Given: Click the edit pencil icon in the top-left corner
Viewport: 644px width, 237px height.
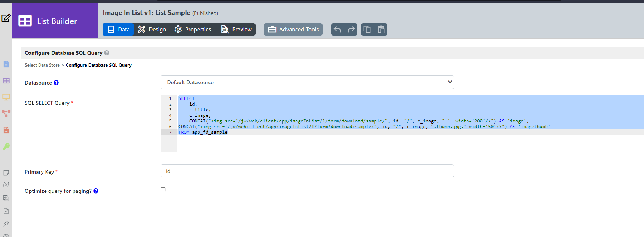Looking at the screenshot, I should (x=6, y=18).
